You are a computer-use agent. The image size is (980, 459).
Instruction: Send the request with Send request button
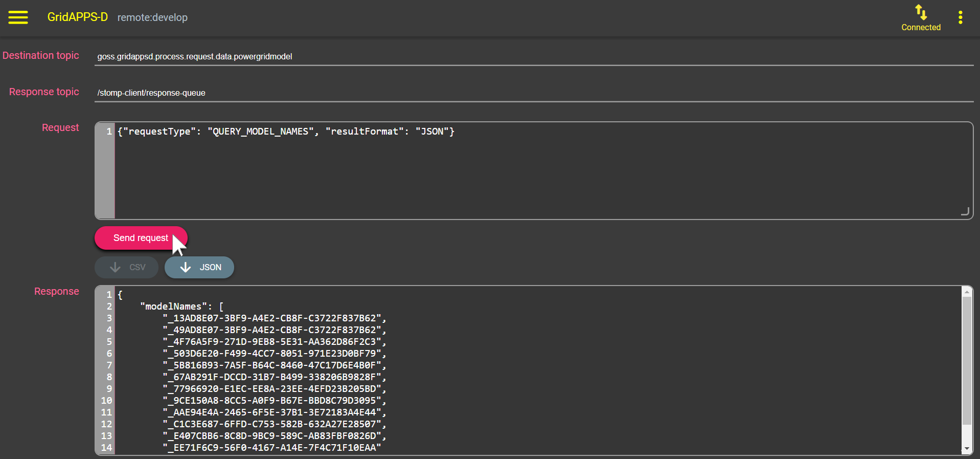click(141, 238)
